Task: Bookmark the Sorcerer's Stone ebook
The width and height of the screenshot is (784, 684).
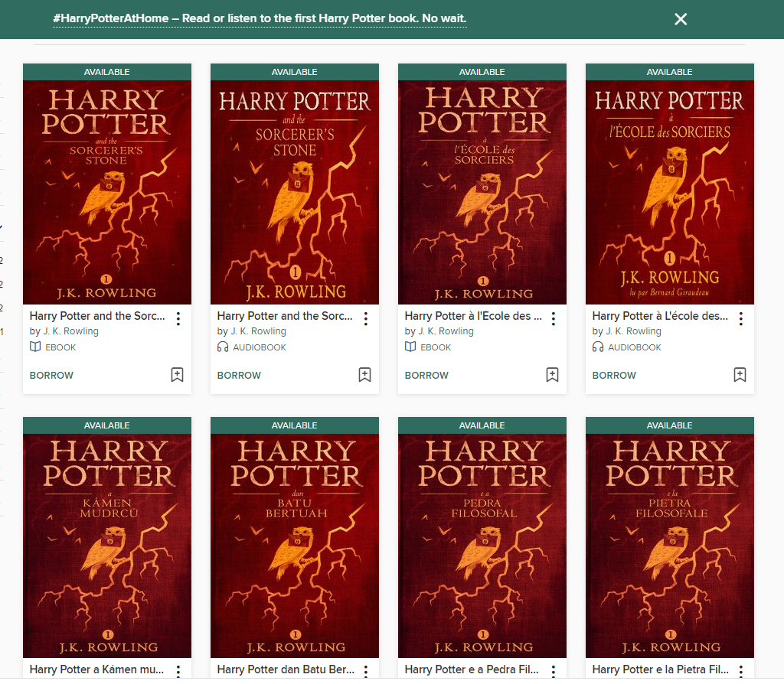Action: pyautogui.click(x=177, y=375)
